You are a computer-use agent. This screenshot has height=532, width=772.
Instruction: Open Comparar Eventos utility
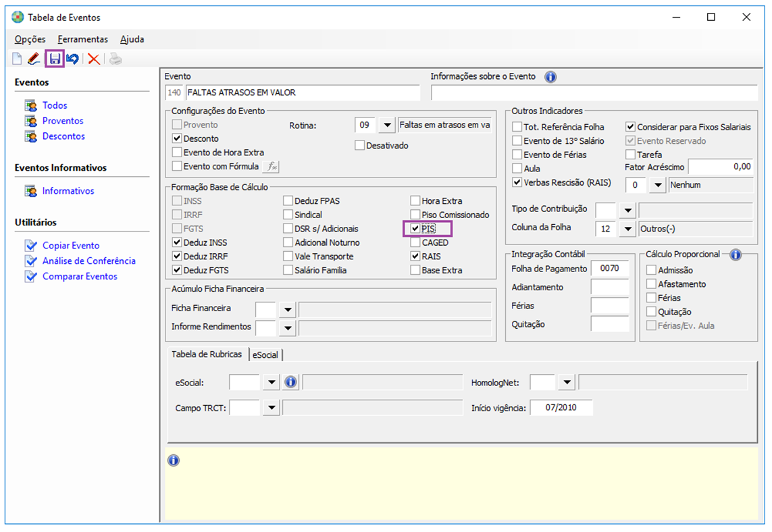click(x=80, y=277)
